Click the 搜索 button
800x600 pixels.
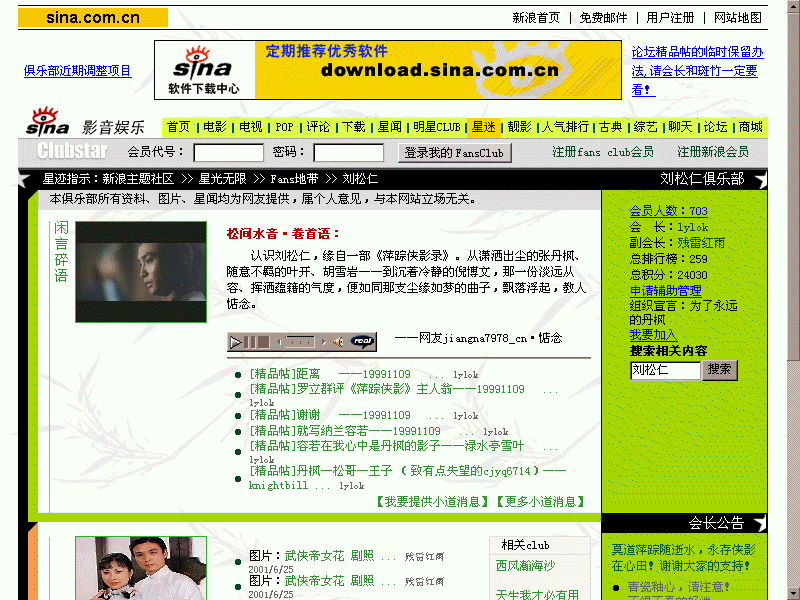719,370
